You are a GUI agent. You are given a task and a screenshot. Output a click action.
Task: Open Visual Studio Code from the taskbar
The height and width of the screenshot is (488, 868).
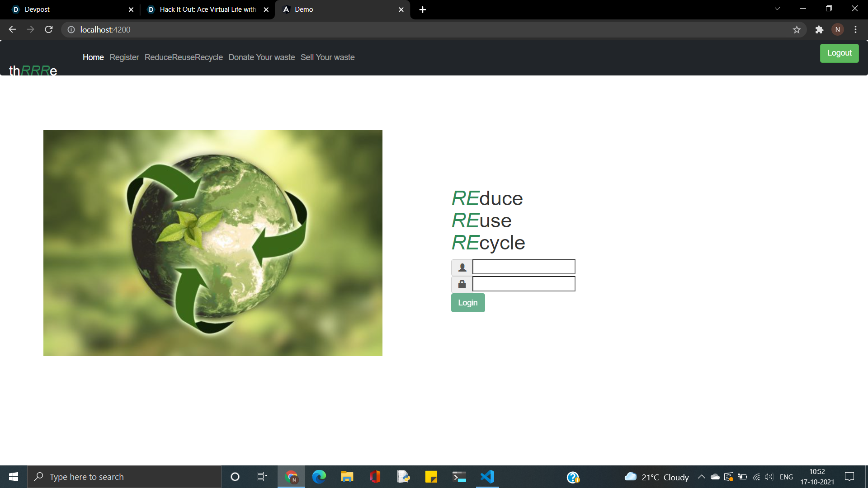[x=487, y=477]
